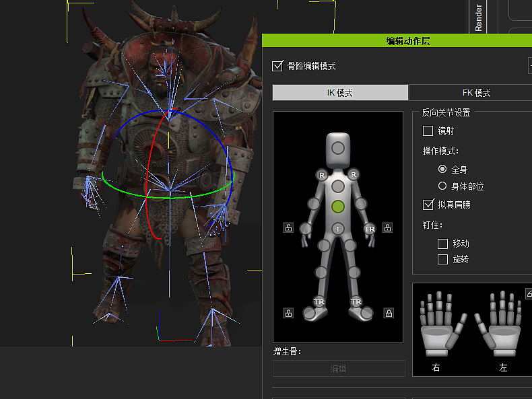Select the 左 hand model
532x399 pixels.
tap(499, 324)
